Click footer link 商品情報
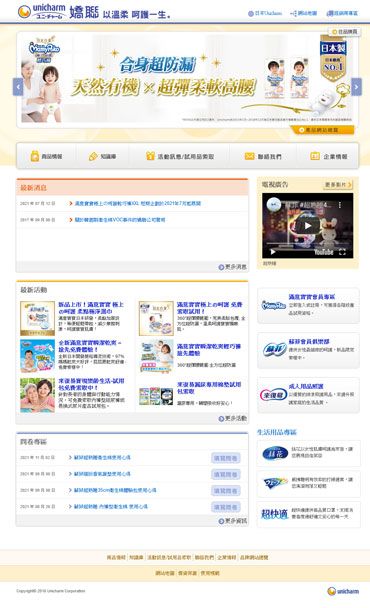 [x=116, y=557]
